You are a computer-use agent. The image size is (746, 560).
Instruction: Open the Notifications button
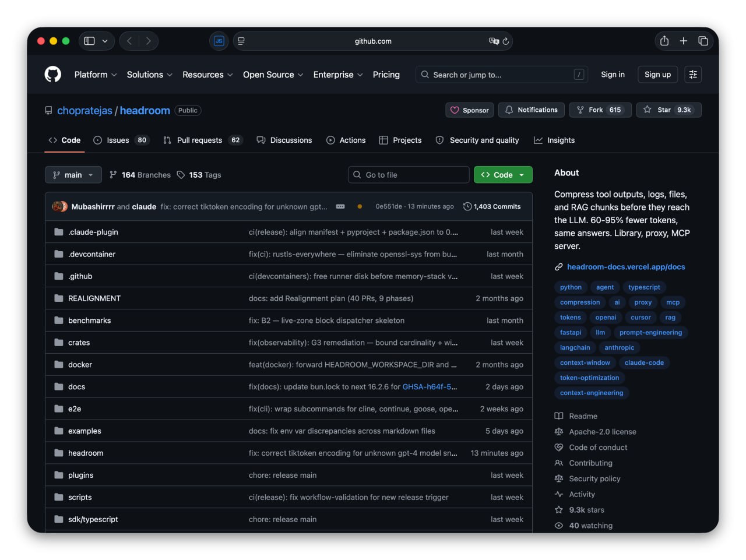pyautogui.click(x=531, y=110)
